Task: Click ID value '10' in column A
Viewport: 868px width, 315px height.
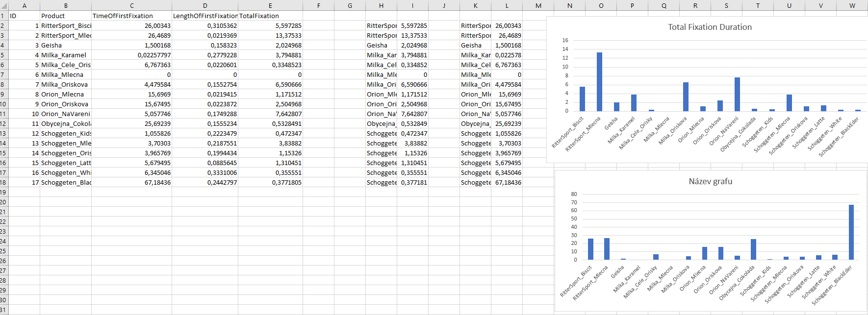Action: [25, 114]
